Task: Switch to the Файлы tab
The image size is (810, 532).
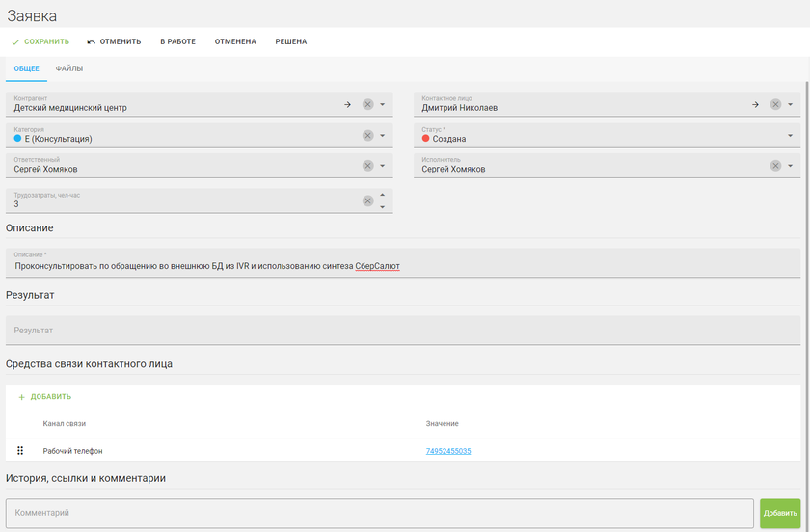Action: [x=69, y=68]
